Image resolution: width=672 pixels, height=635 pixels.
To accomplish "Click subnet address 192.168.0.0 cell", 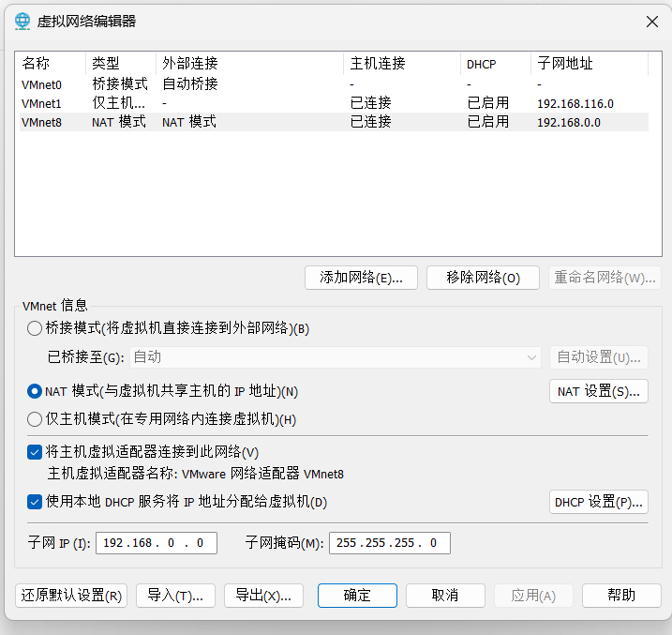I will click(569, 123).
